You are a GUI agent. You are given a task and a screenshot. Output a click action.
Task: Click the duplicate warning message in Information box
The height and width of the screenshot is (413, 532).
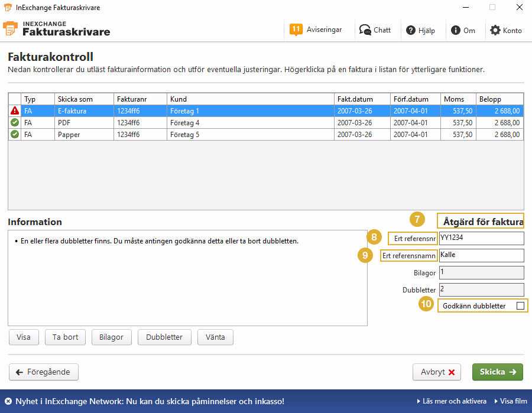(x=160, y=241)
